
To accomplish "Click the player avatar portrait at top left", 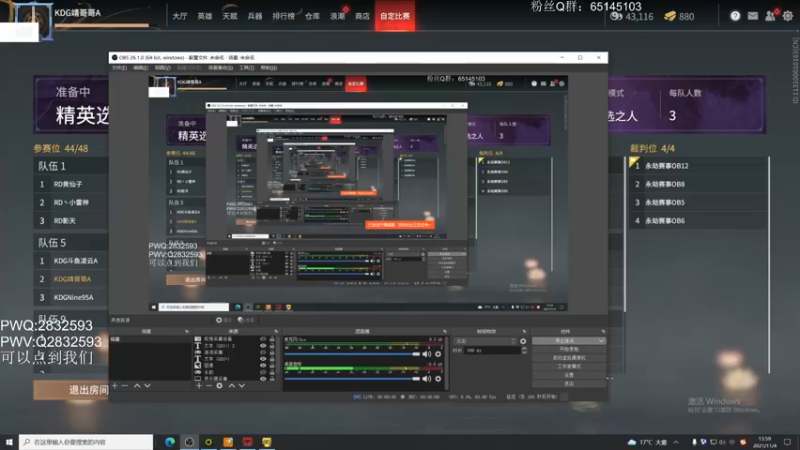I will coord(34,21).
